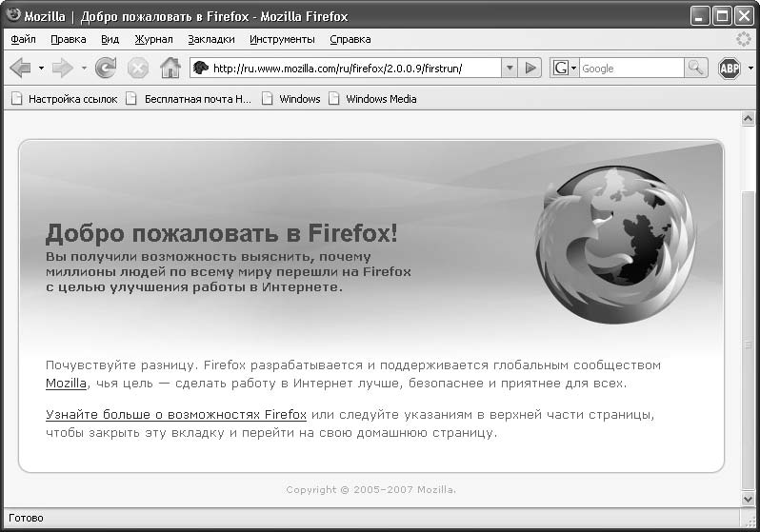The image size is (760, 532).
Task: Click the scrollbar up arrow
Action: (x=748, y=118)
